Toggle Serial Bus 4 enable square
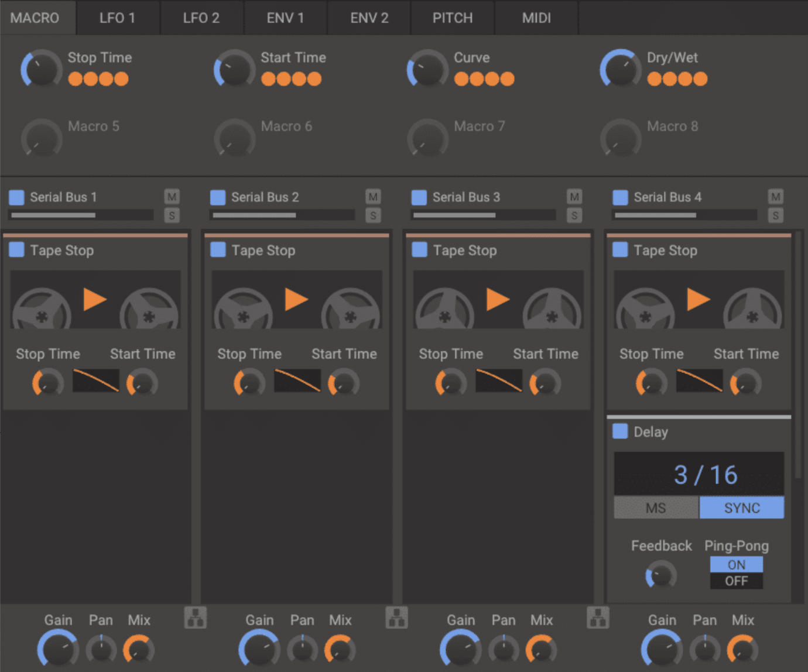Screen dimensions: 808x672 point(620,197)
